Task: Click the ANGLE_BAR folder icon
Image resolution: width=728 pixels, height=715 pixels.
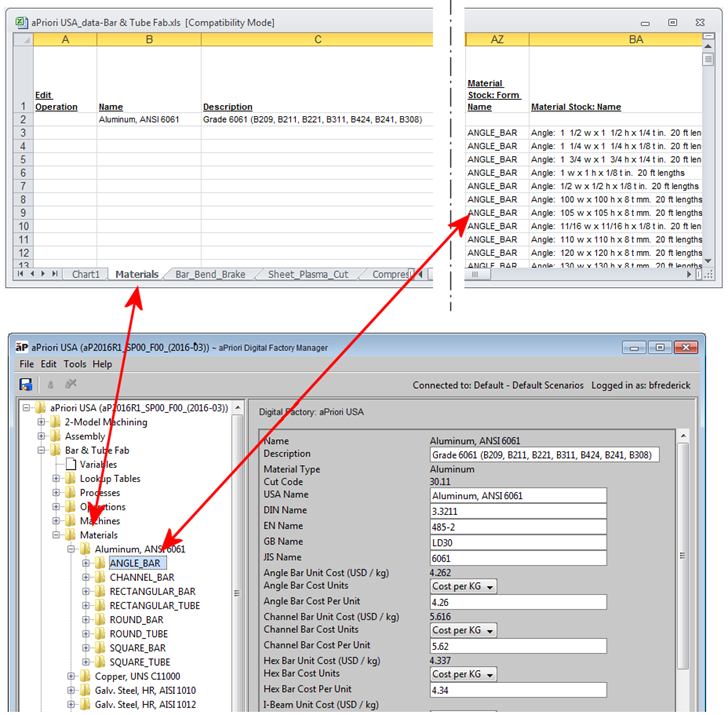Action: pyautogui.click(x=100, y=563)
